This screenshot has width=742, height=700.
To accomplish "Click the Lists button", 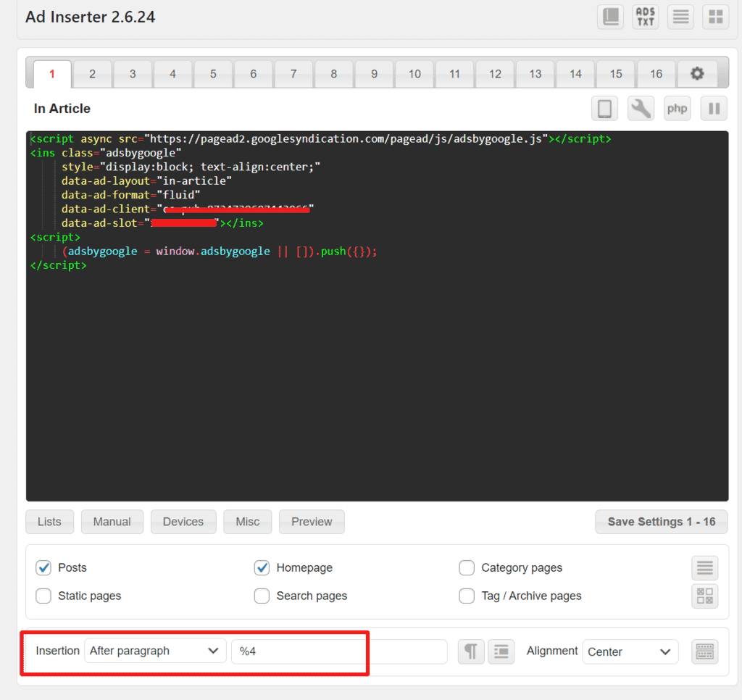I will tap(49, 522).
